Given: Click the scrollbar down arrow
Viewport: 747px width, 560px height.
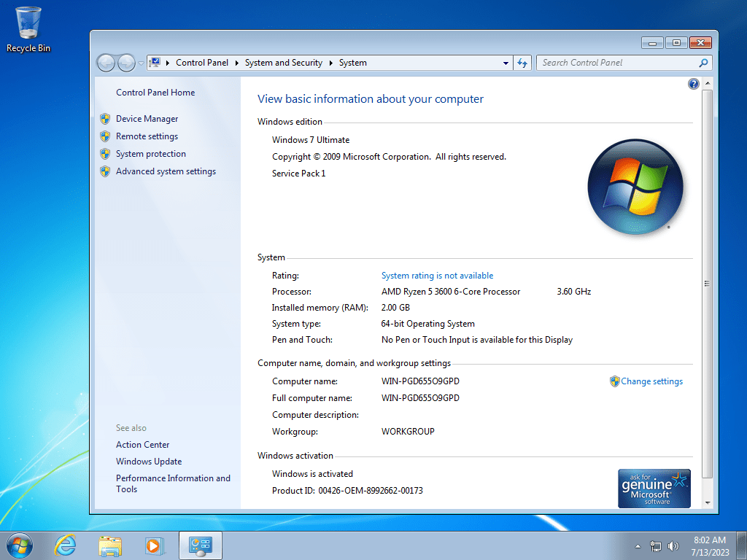Looking at the screenshot, I should tap(708, 502).
